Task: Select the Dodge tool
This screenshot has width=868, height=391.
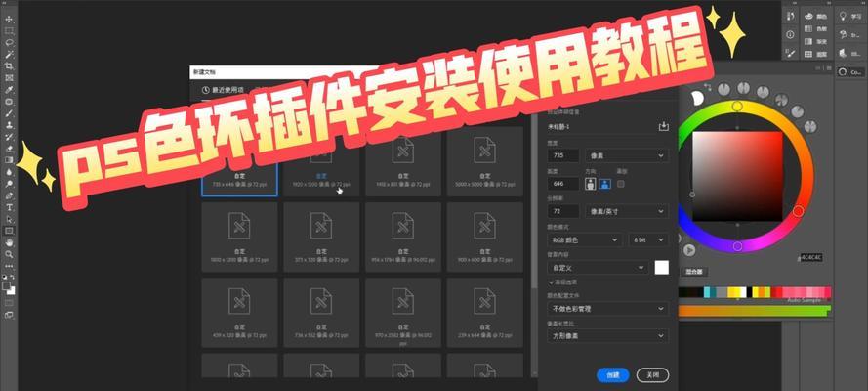Action: 10,184
